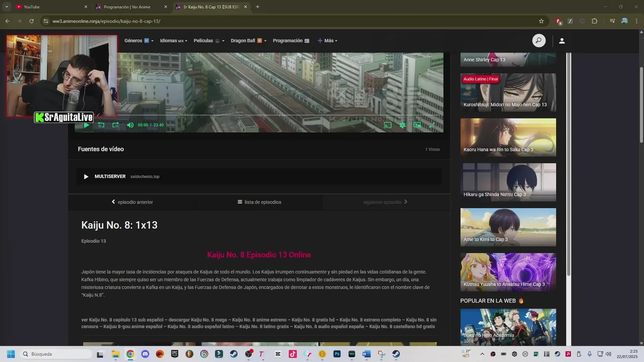Viewport: 644px width, 362px height.
Task: Expand the Más menu
Action: click(328, 41)
